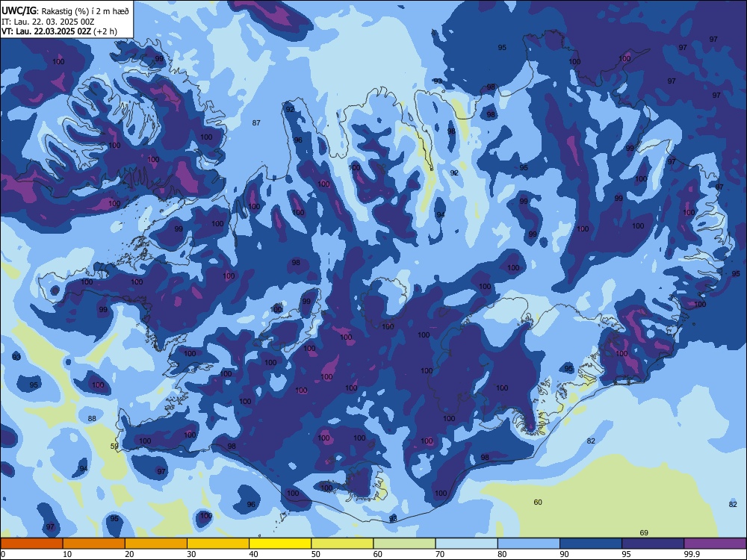Click the 'VT: Lau. 22.03.2025 02Z (+2 h)' line
This screenshot has height=560, width=747.
pos(59,31)
